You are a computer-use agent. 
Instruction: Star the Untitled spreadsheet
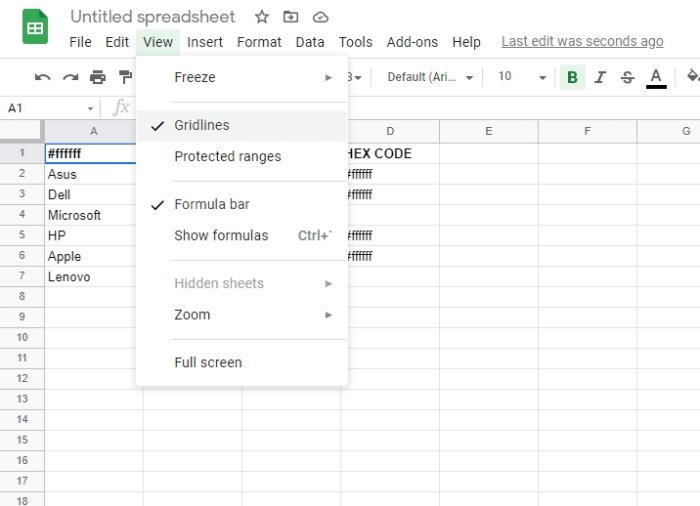coord(262,17)
